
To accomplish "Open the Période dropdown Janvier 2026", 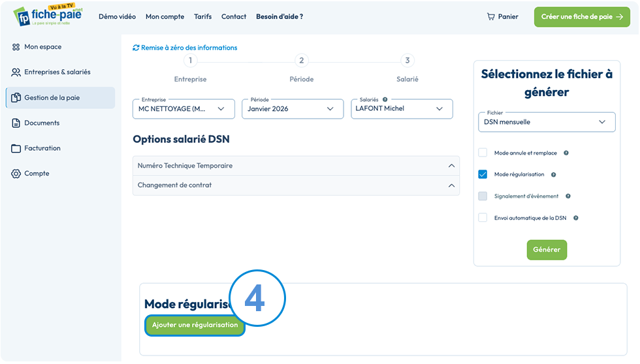I will [x=293, y=109].
